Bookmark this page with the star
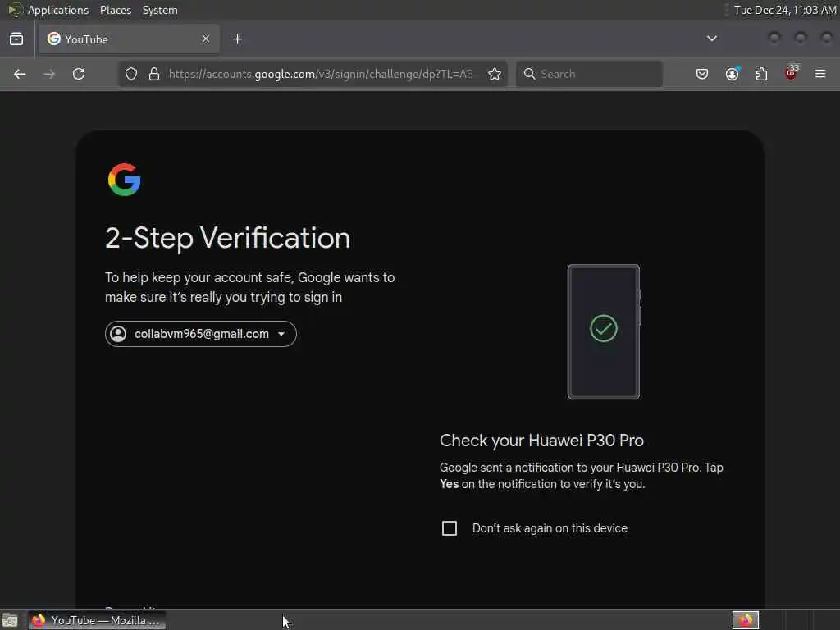The width and height of the screenshot is (840, 630). 495,74
